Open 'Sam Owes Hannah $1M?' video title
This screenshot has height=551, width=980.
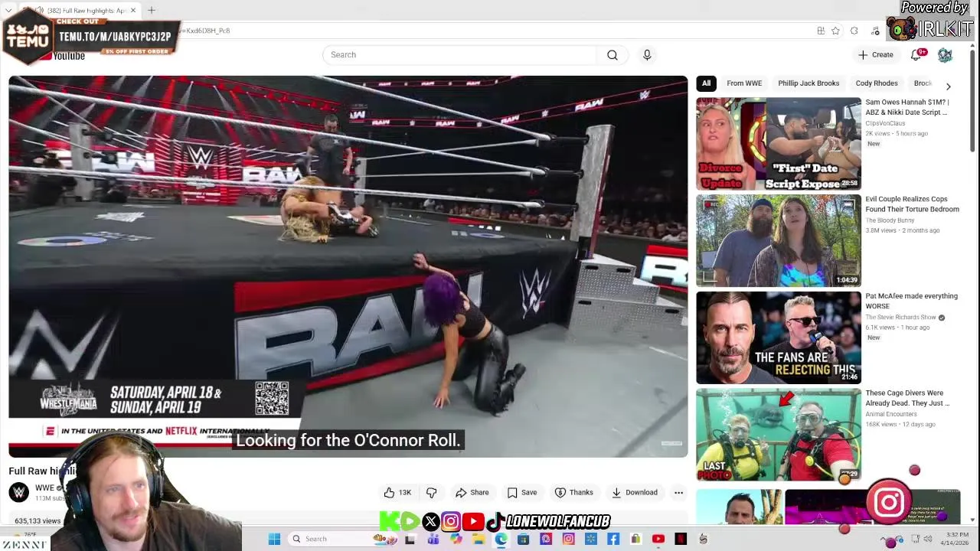tap(907, 107)
